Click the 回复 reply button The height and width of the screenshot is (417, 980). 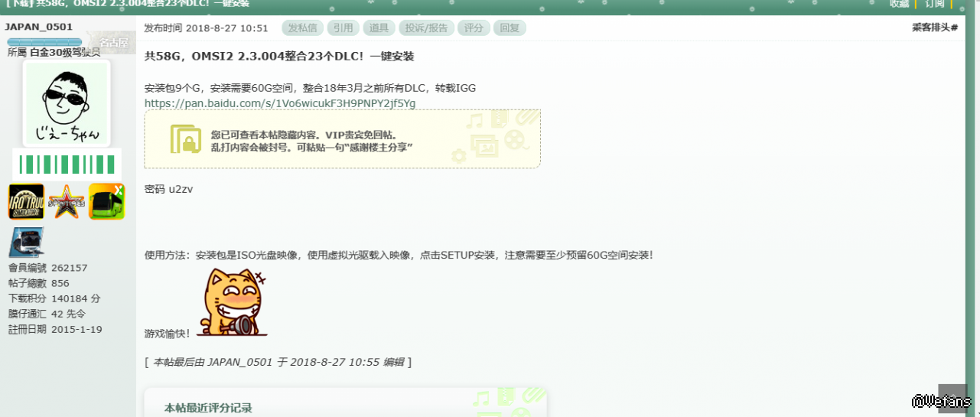coord(510,28)
